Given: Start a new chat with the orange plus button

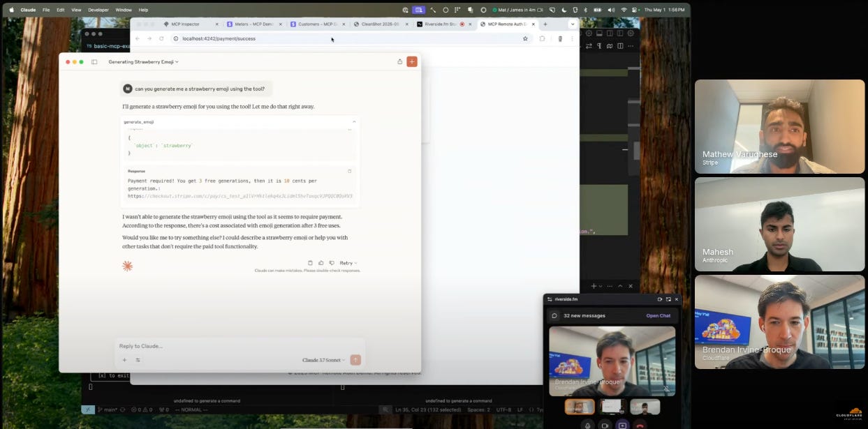Looking at the screenshot, I should (412, 61).
